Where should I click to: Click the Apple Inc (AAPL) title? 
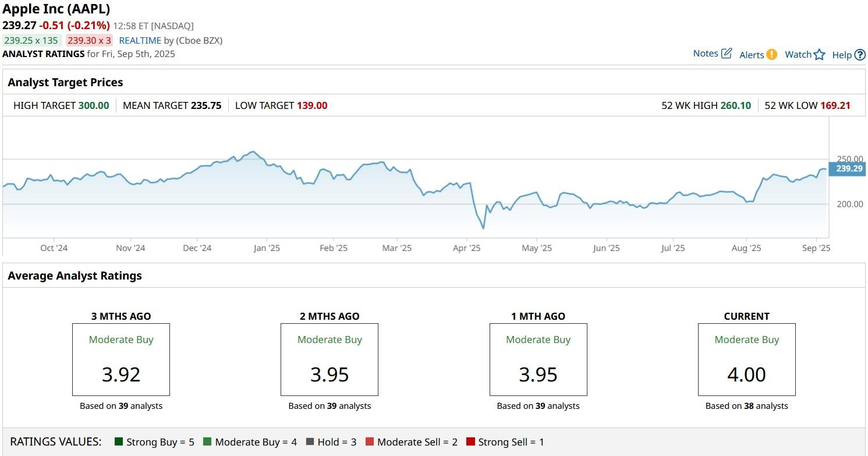[56, 9]
